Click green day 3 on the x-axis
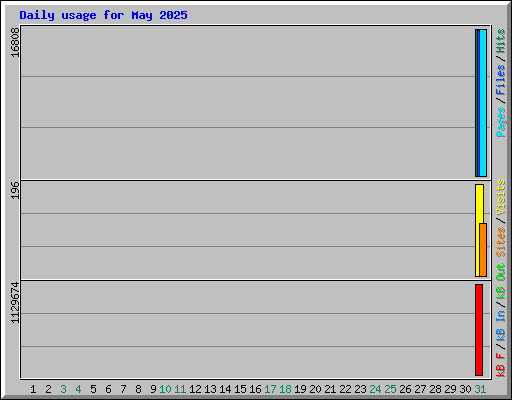This screenshot has width=512, height=400. click(63, 389)
